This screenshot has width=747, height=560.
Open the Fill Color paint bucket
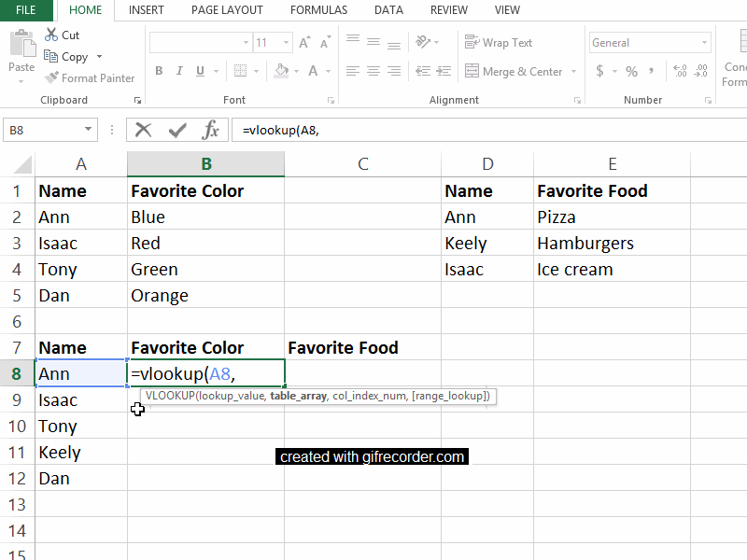point(282,71)
